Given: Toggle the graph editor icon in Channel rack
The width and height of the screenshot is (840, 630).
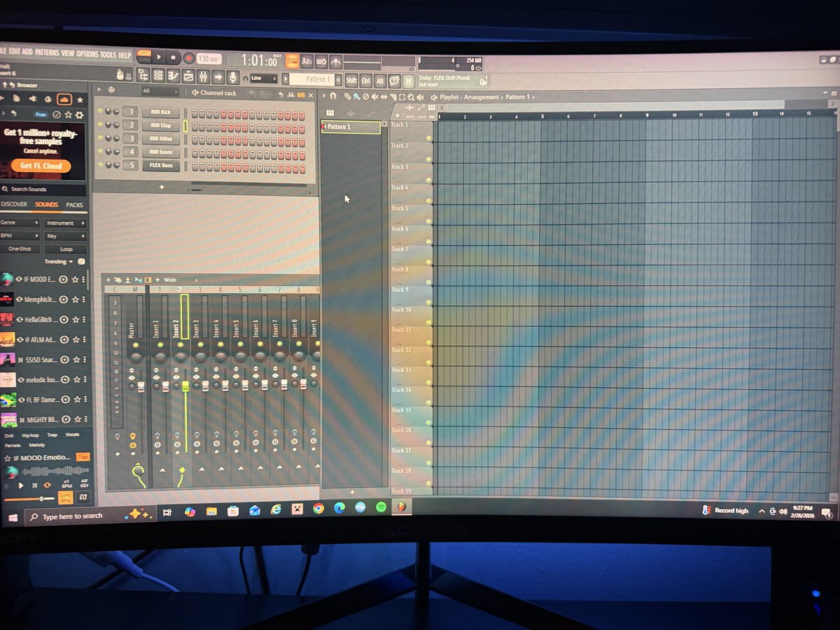Looking at the screenshot, I should (x=290, y=94).
